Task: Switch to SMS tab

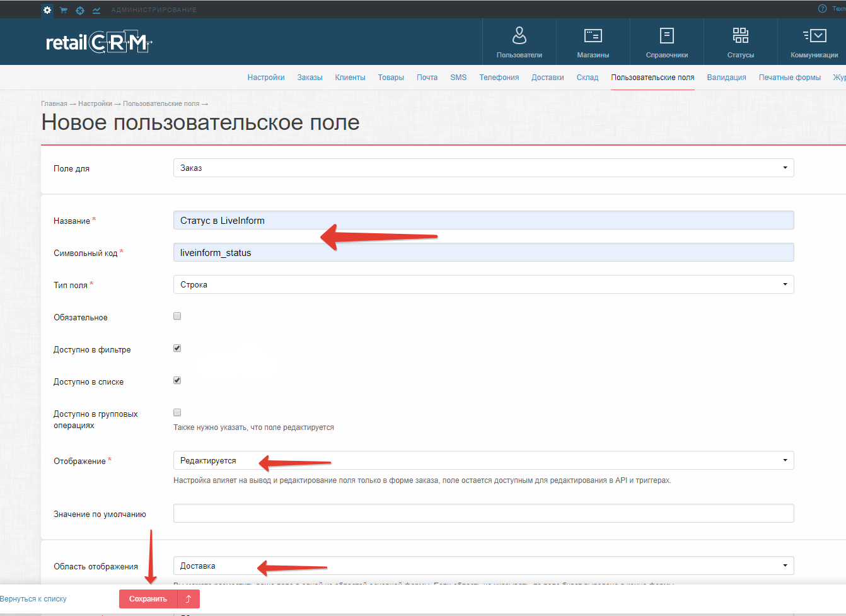Action: (458, 78)
